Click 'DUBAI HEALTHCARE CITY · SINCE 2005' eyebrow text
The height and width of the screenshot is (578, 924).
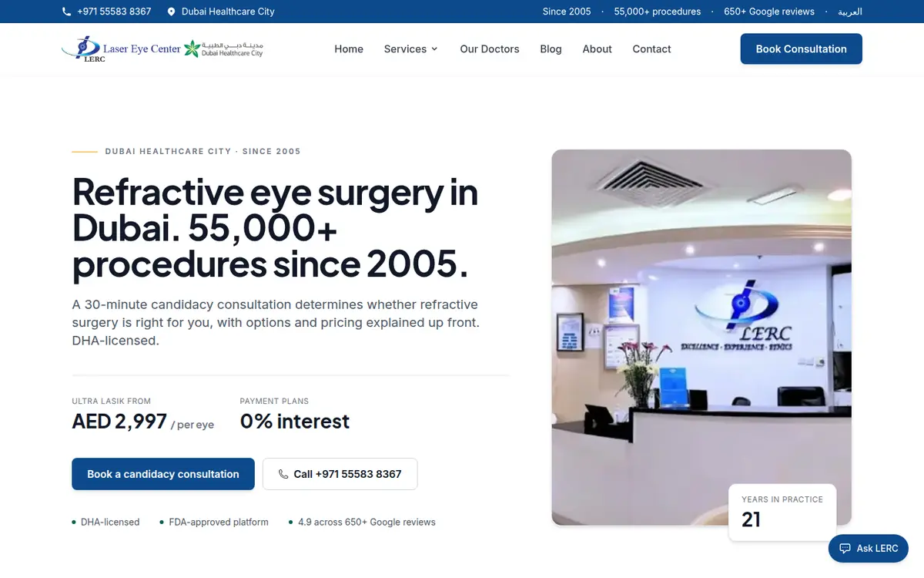(x=203, y=151)
